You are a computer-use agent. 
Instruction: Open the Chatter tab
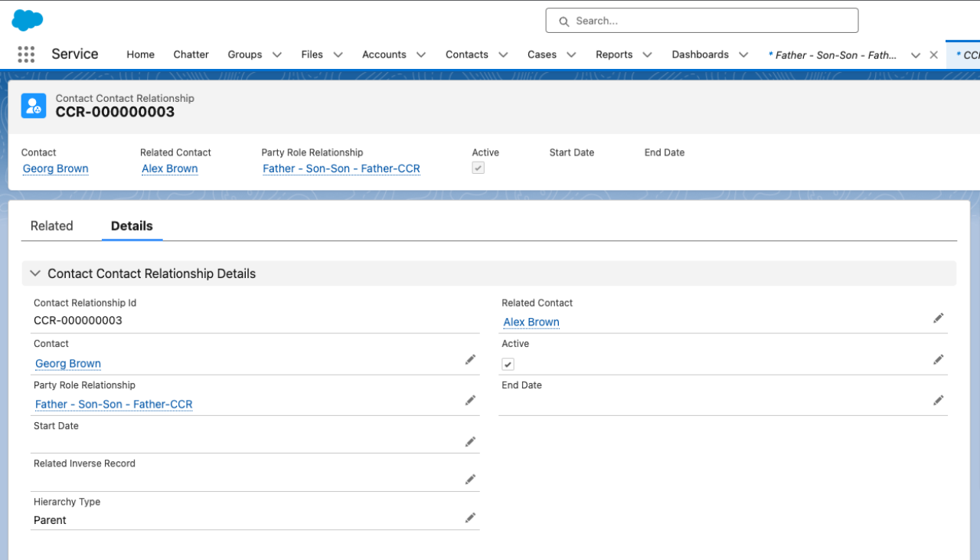[x=191, y=54]
